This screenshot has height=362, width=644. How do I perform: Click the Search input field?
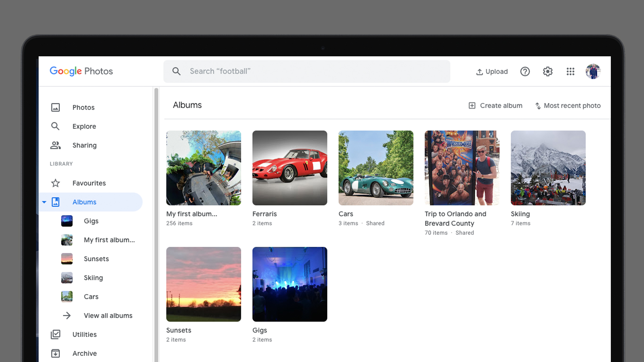click(307, 71)
